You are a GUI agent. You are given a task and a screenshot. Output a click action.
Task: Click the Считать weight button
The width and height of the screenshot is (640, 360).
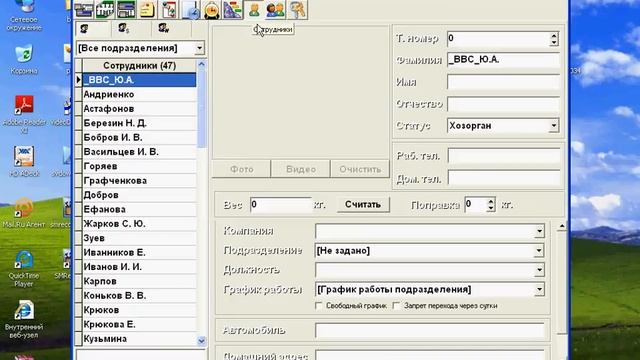click(x=363, y=204)
